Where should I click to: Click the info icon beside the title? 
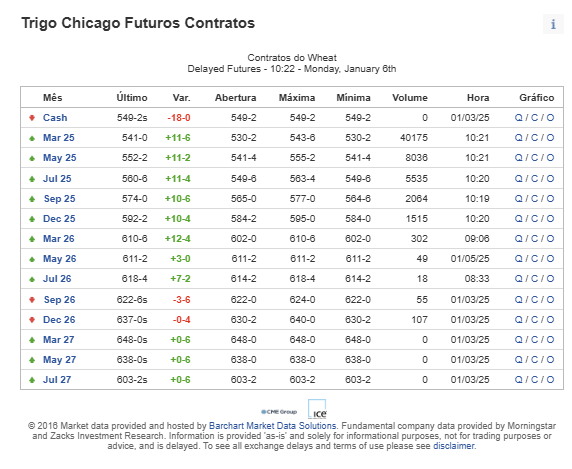(553, 24)
